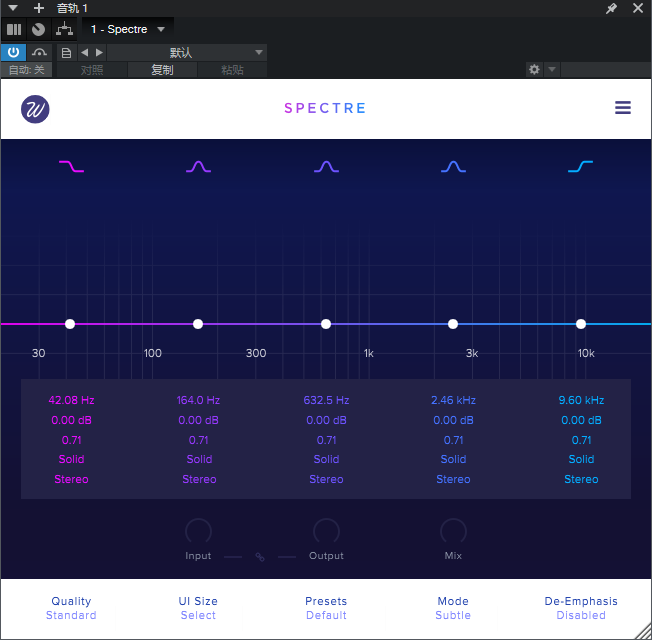Screen dimensions: 652x640
Task: Click 复制 copy button
Action: tap(162, 70)
